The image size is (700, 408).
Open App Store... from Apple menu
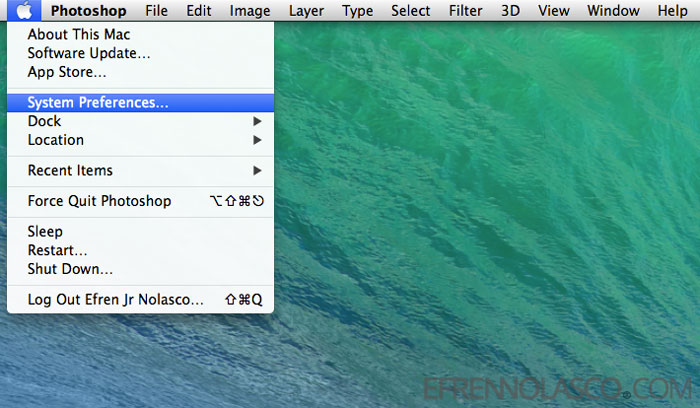click(x=141, y=72)
